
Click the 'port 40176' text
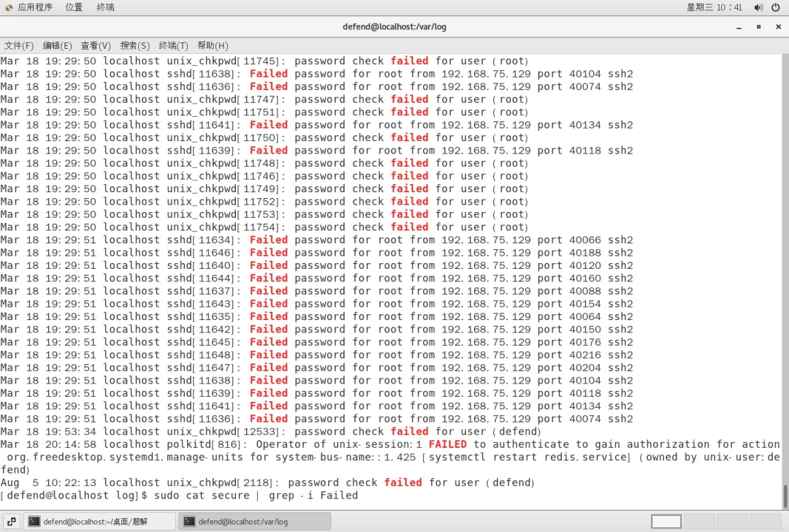(569, 342)
